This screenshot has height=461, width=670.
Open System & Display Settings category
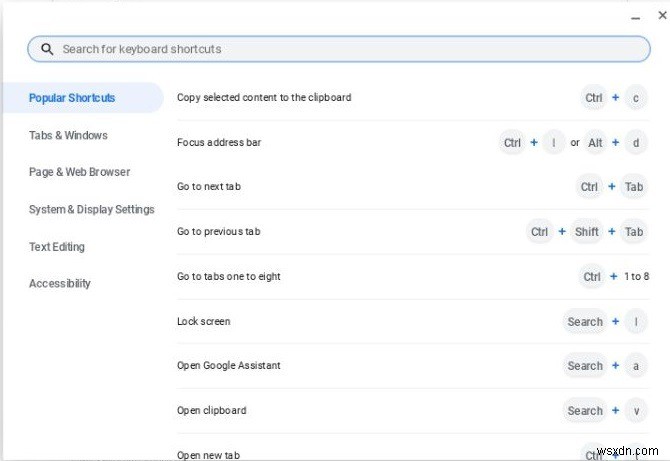point(91,209)
